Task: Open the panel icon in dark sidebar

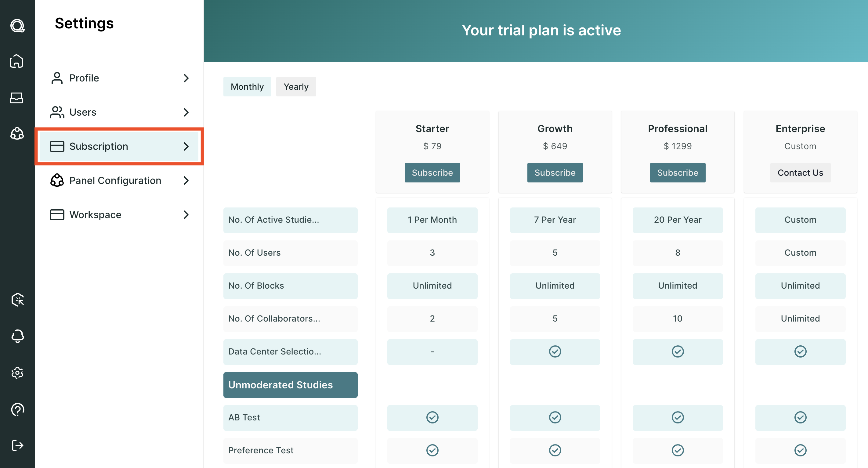Action: coord(17,134)
